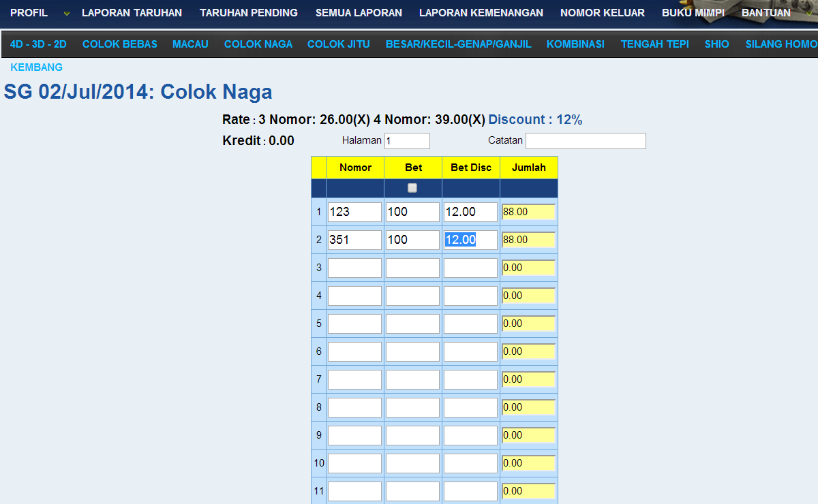Click the Nomor field in row 3
818x504 pixels.
click(x=354, y=268)
